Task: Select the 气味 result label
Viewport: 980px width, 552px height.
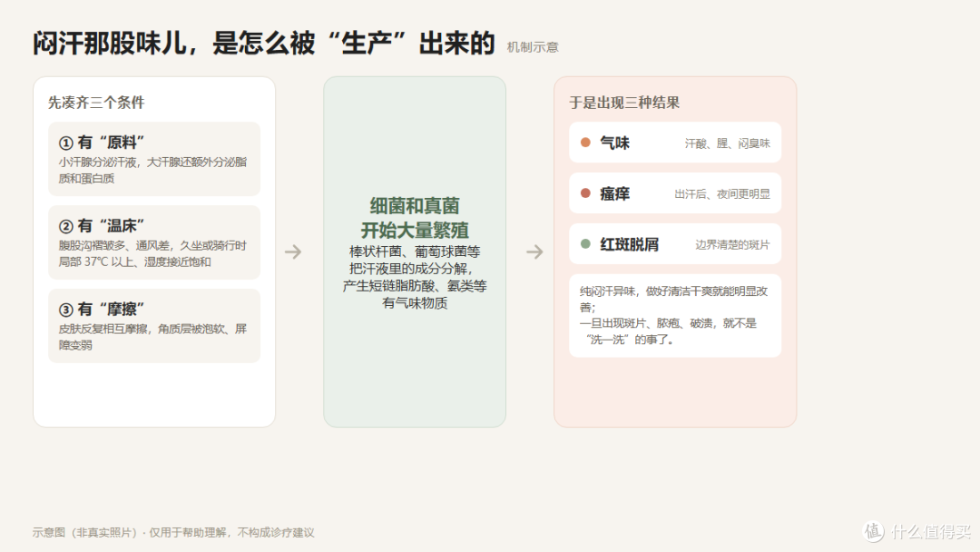Action: 615,143
